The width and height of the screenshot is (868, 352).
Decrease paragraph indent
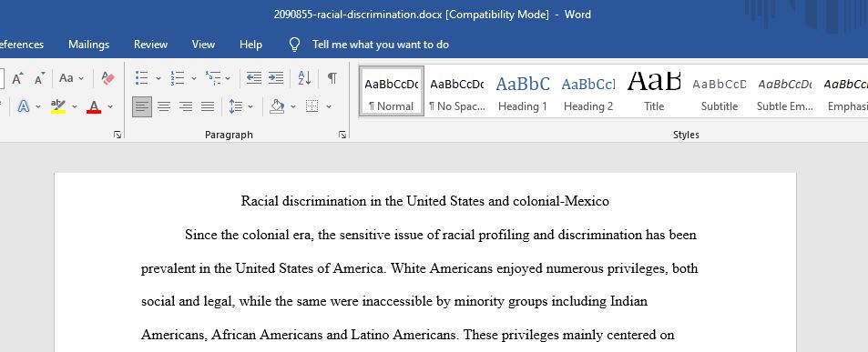tap(254, 78)
